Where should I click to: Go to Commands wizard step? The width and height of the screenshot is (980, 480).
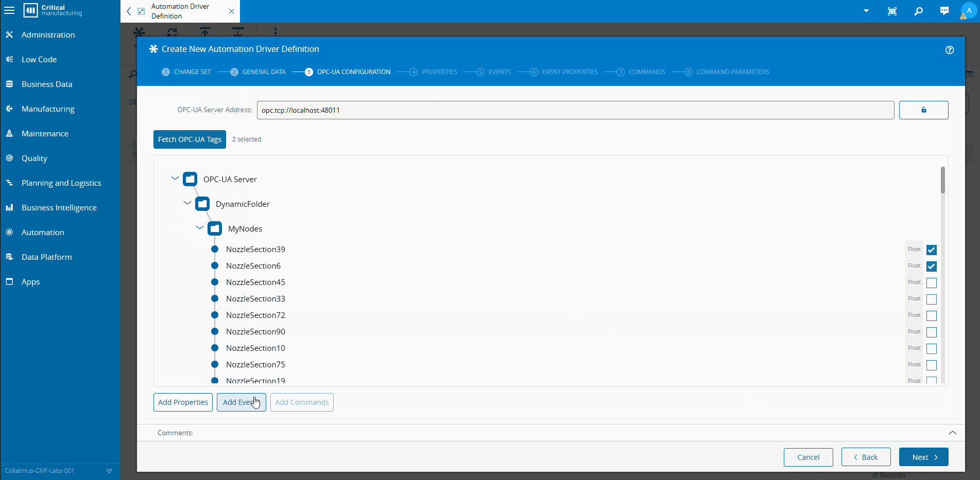(641, 72)
